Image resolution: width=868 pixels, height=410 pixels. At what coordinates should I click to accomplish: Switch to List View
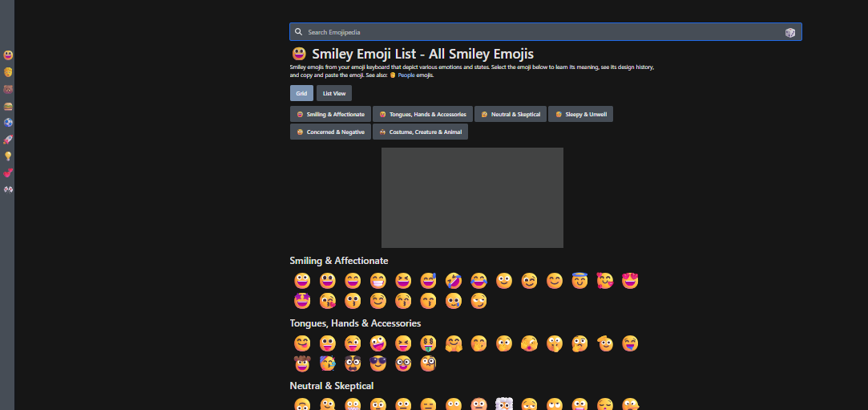tap(334, 93)
